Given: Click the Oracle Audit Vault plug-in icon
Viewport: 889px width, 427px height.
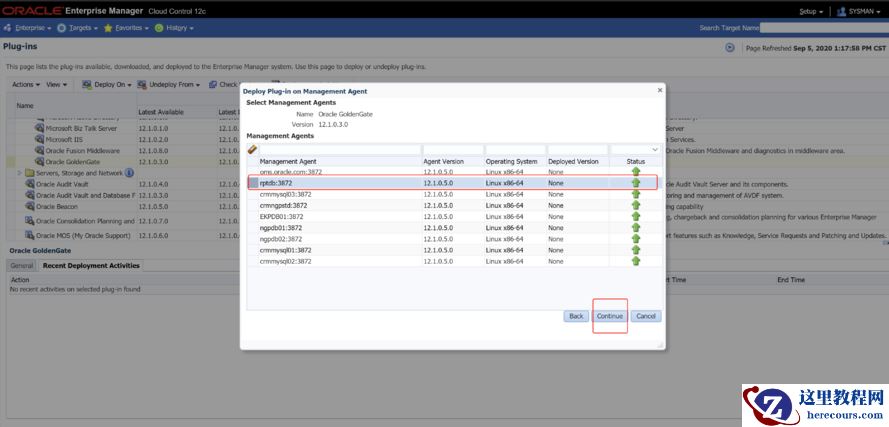Looking at the screenshot, I should (x=29, y=184).
